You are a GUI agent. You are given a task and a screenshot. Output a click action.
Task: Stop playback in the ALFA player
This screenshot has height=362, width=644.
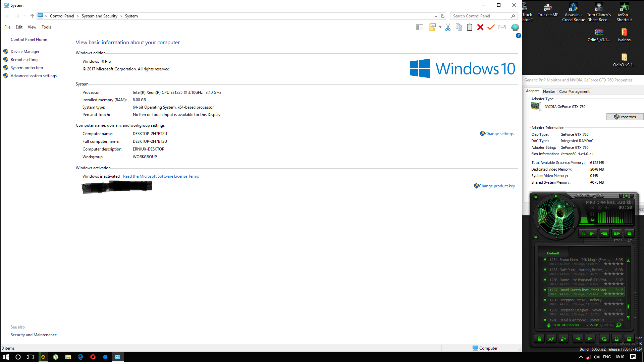pos(629,233)
